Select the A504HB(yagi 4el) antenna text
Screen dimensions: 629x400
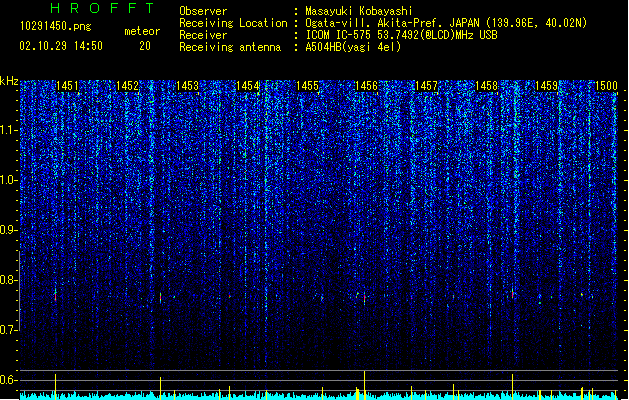(x=353, y=47)
